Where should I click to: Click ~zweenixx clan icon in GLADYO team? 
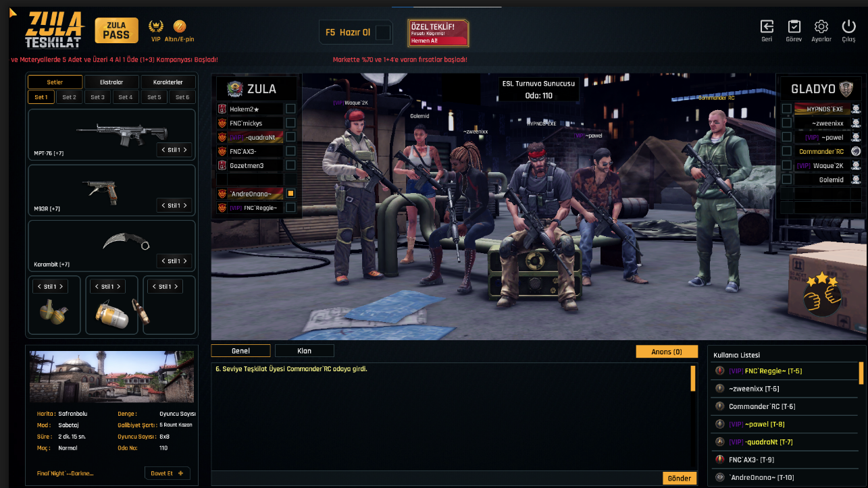click(856, 123)
